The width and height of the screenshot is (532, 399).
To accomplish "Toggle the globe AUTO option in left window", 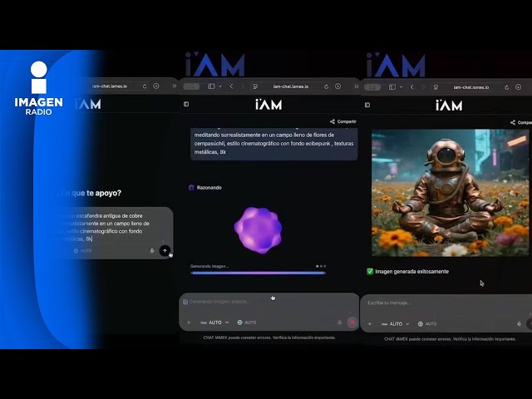I will click(83, 251).
